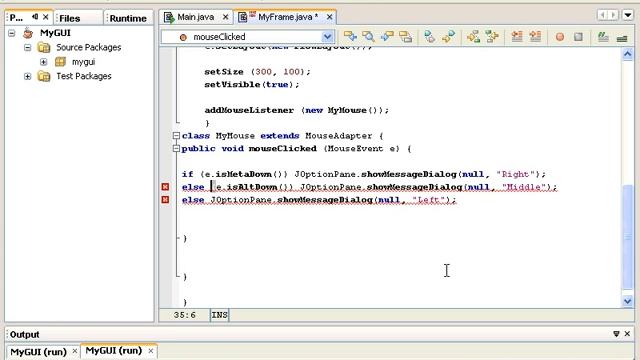The height and width of the screenshot is (360, 640).
Task: Open the Main.java editor tab
Action: pyautogui.click(x=196, y=17)
